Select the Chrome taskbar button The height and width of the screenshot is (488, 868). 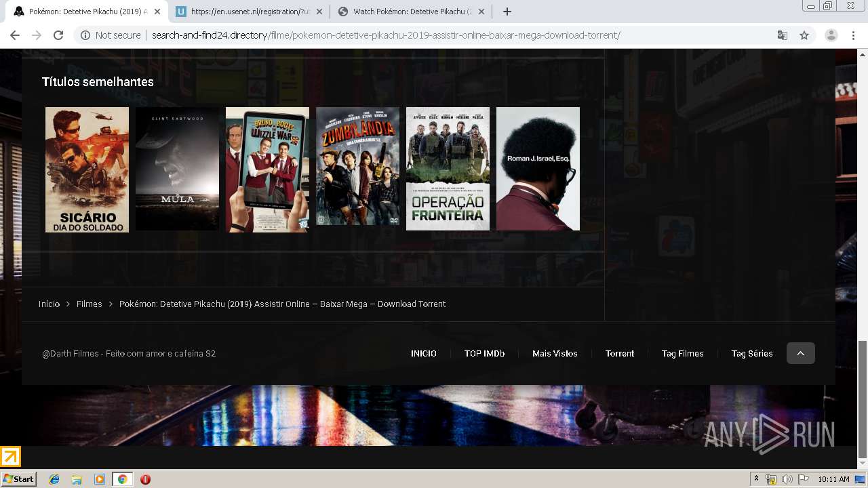[x=122, y=479]
